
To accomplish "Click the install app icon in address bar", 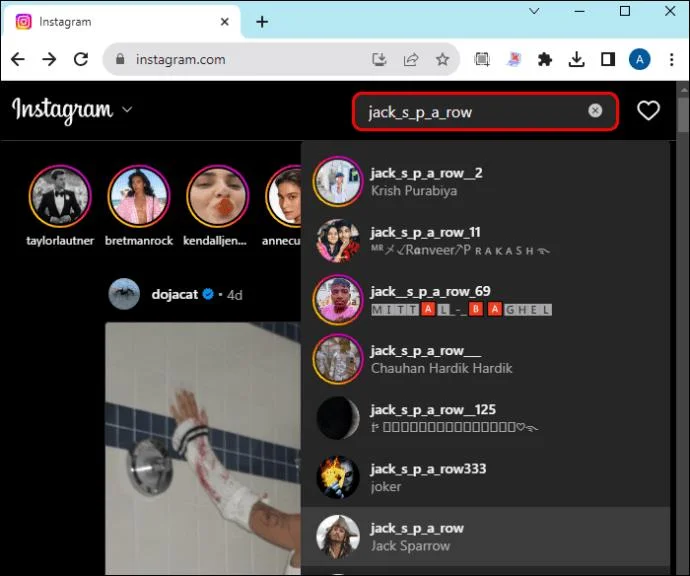I will (379, 59).
